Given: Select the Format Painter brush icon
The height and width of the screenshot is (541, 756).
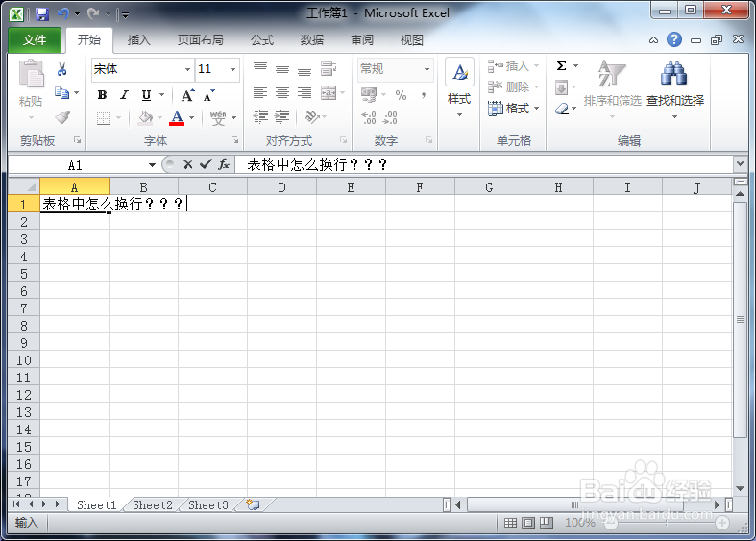Looking at the screenshot, I should pyautogui.click(x=62, y=116).
